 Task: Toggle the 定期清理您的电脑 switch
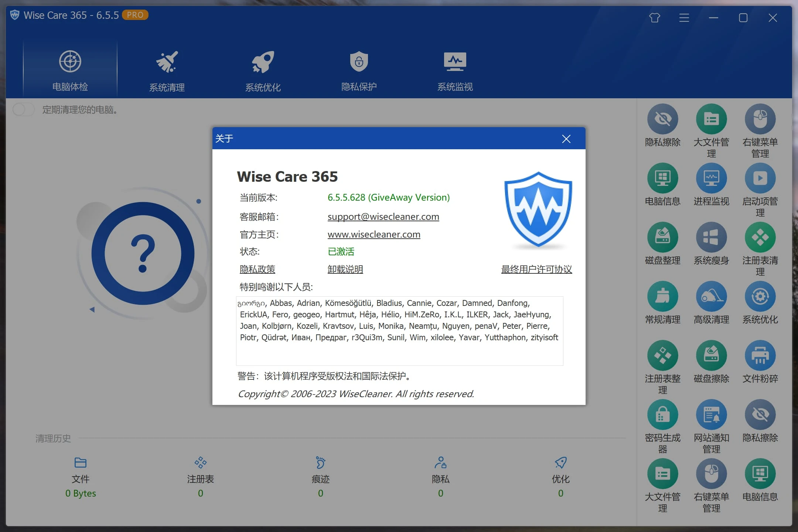[x=24, y=109]
